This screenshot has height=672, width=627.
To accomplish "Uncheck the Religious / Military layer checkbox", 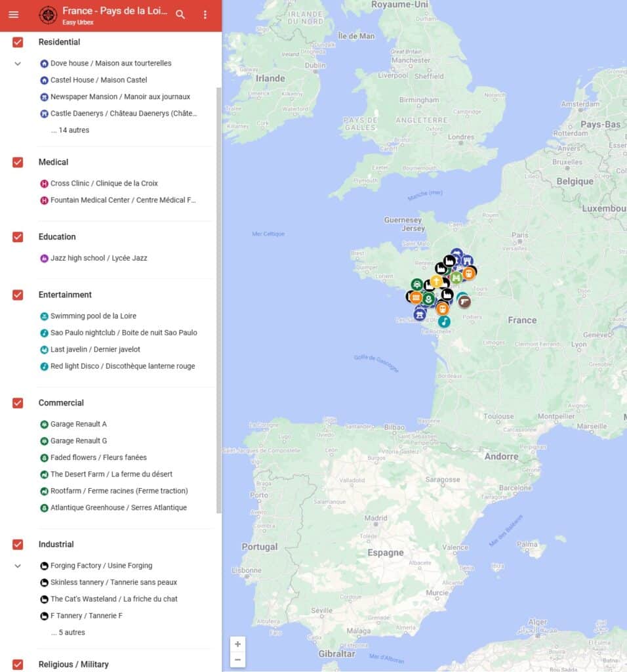I will [18, 664].
